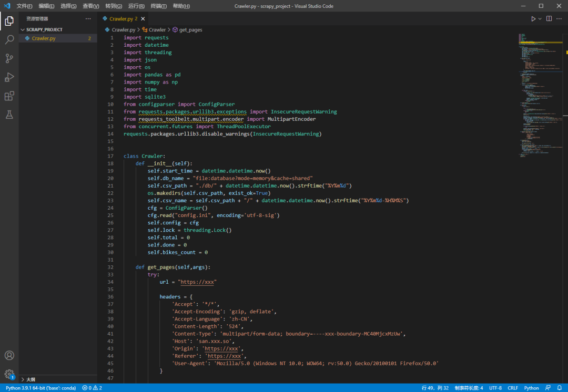568x392 pixels.
Task: Open the 查看(V) menu
Action: pos(91,6)
